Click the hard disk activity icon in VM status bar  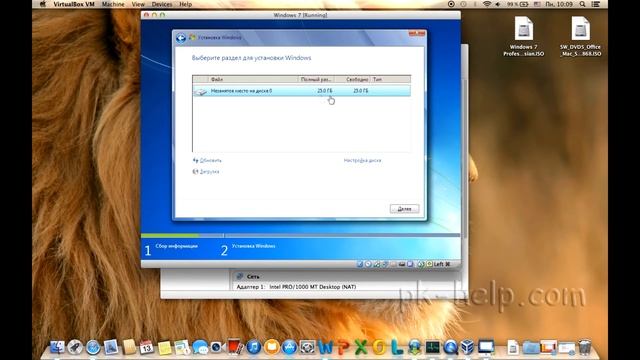coord(360,264)
